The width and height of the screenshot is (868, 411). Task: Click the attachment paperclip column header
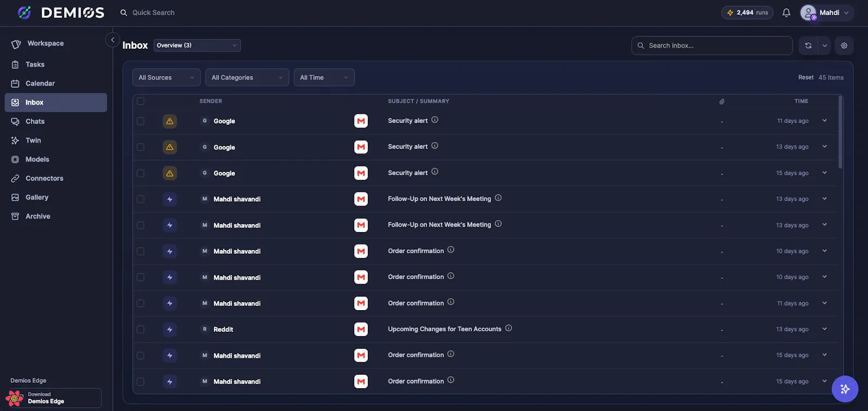pyautogui.click(x=722, y=101)
